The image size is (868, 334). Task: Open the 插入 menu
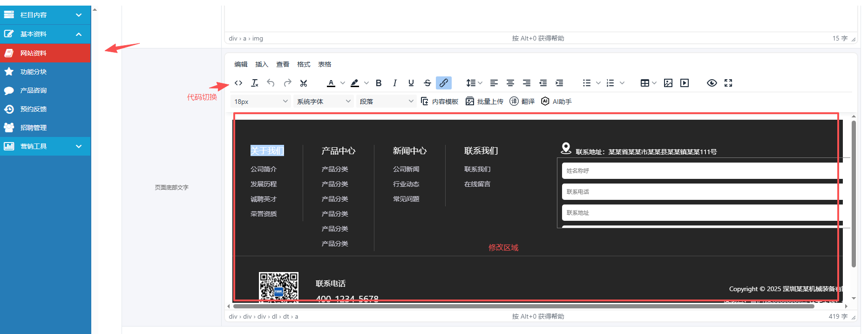(262, 64)
